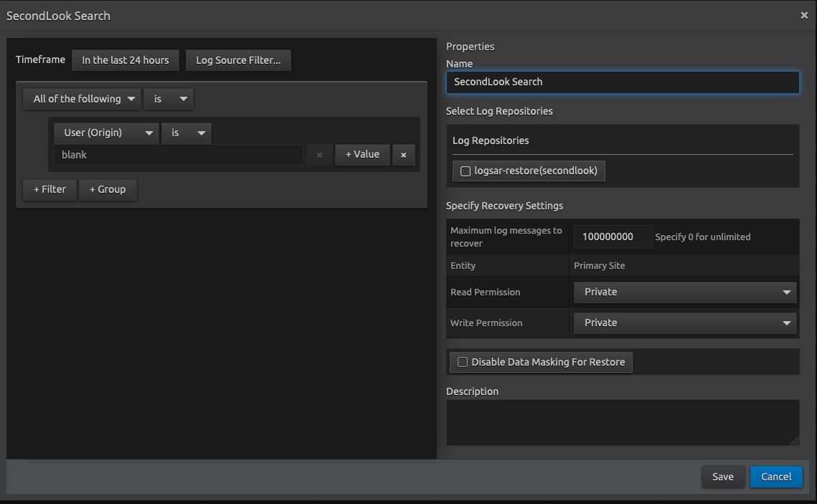This screenshot has width=817, height=504.
Task: Expand the group-level 'is' operator dropdown
Action: pyautogui.click(x=168, y=99)
